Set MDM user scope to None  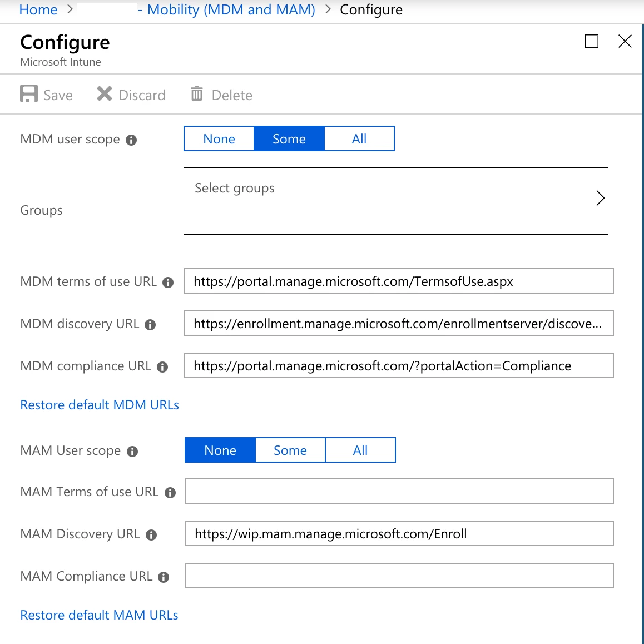point(219,139)
